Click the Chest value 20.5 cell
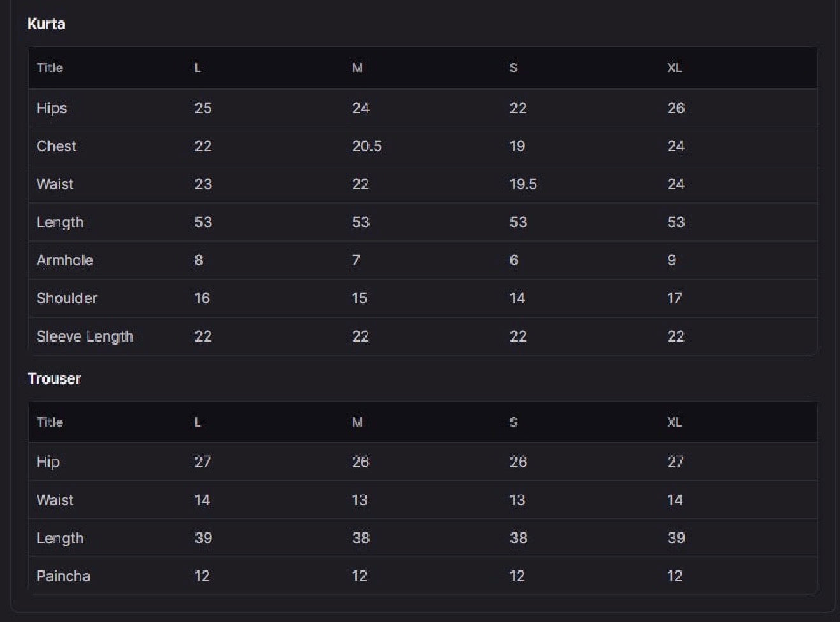840x622 pixels. [367, 146]
